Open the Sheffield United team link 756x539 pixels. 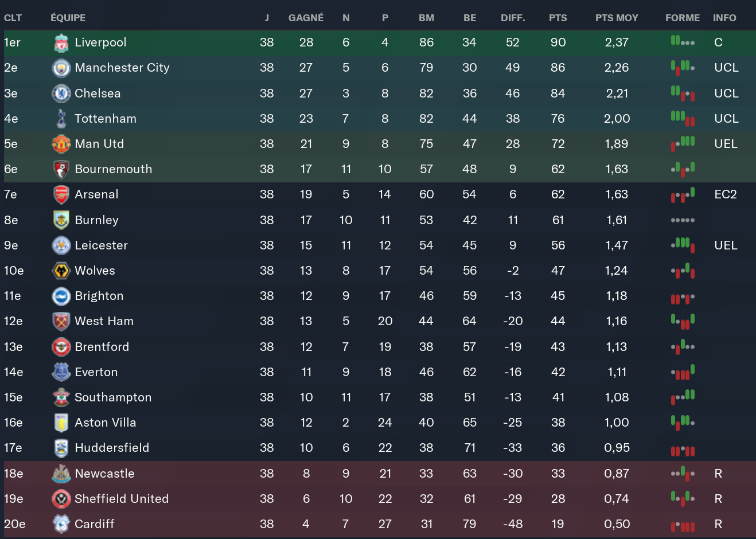(x=122, y=499)
